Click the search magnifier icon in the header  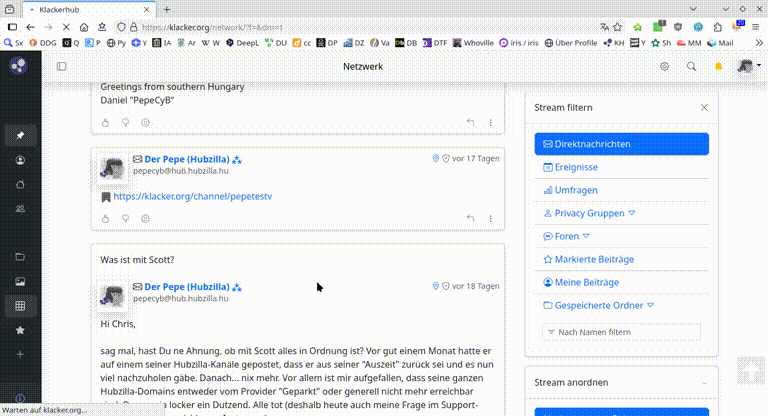tap(691, 67)
